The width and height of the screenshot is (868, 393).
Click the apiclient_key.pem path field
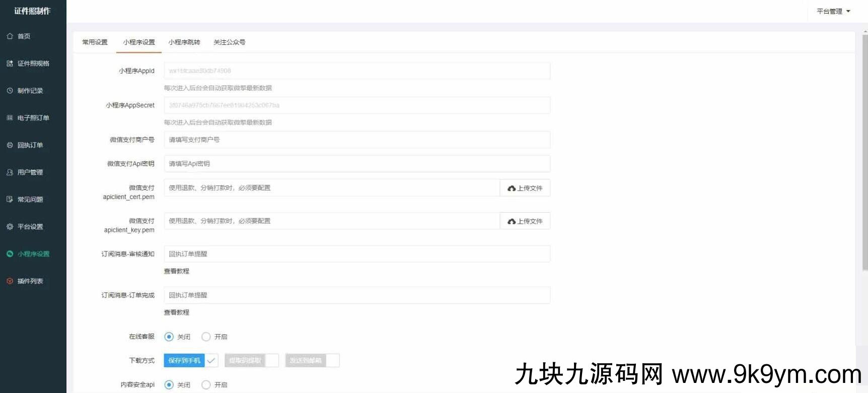(x=332, y=221)
